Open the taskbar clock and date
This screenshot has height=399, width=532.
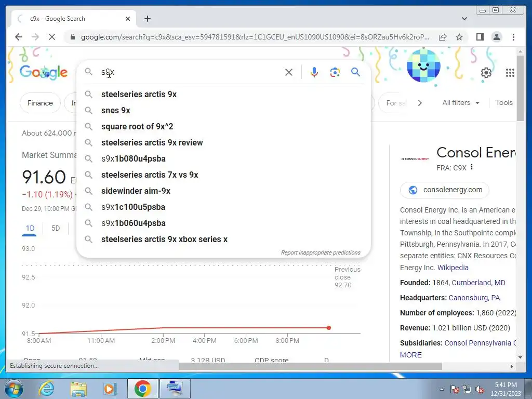coord(506,389)
